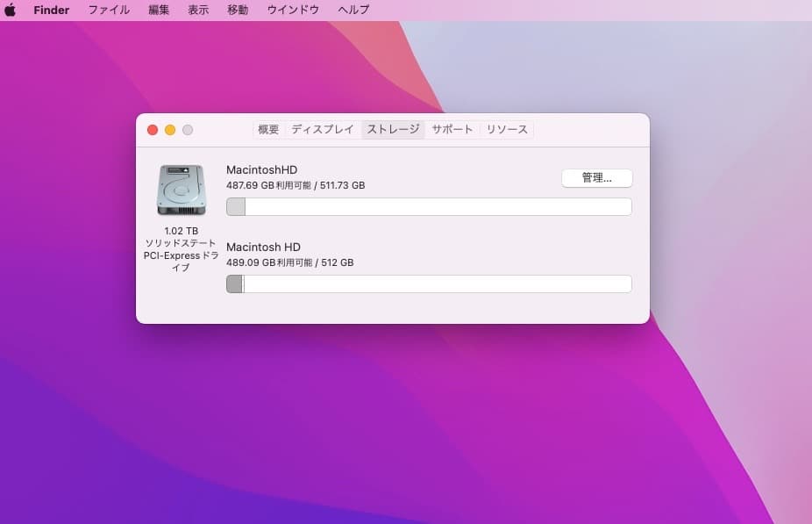This screenshot has width=812, height=524.
Task: Switch to the 概要 tab
Action: [x=267, y=129]
